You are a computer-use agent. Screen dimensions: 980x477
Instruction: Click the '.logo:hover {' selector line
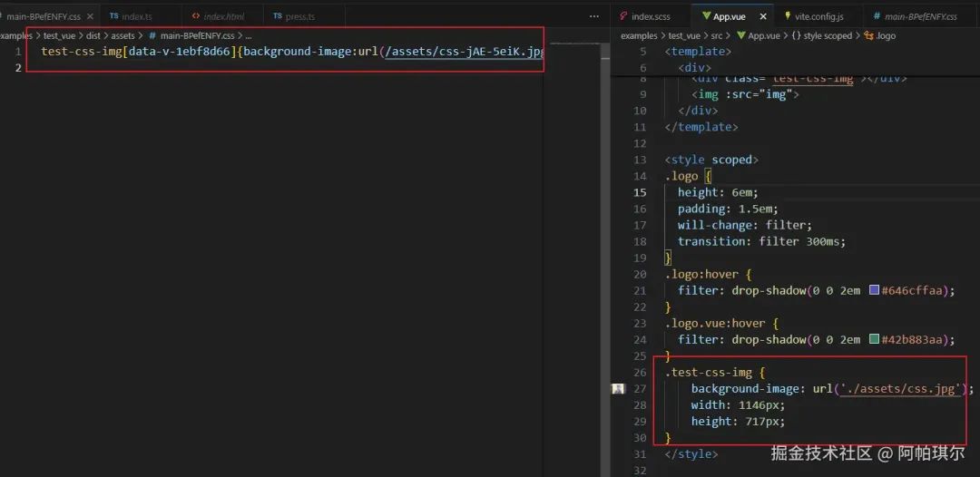pos(708,274)
